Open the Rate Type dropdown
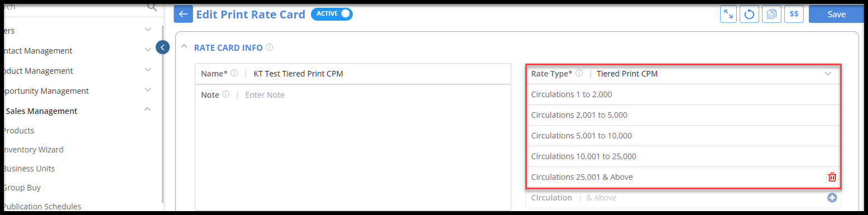Image resolution: width=868 pixels, height=215 pixels. tap(683, 74)
